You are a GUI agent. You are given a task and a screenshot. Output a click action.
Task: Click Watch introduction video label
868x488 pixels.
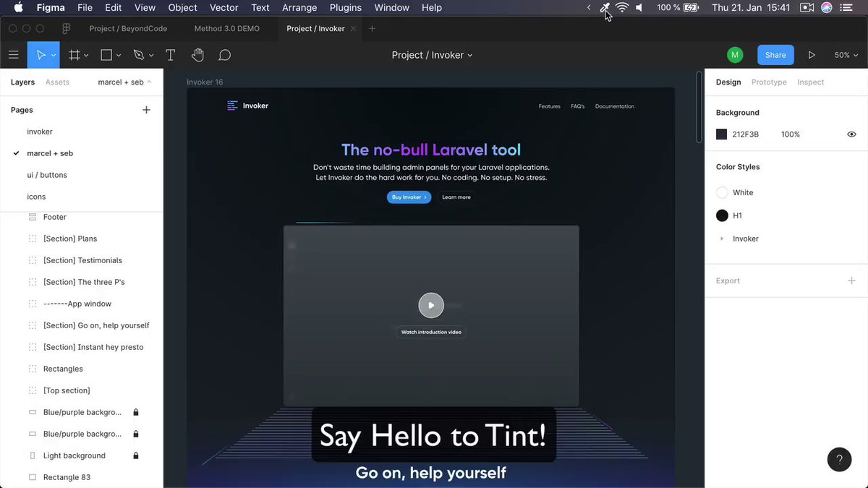coord(431,333)
